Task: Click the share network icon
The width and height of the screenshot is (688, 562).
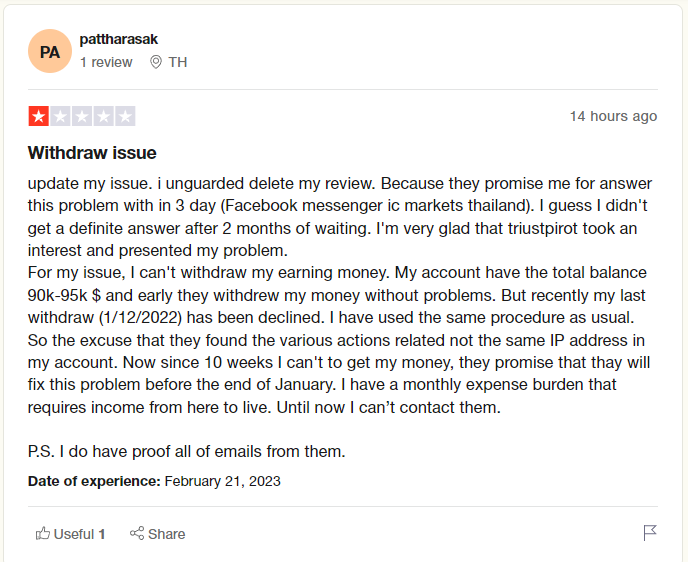Action: 137,533
